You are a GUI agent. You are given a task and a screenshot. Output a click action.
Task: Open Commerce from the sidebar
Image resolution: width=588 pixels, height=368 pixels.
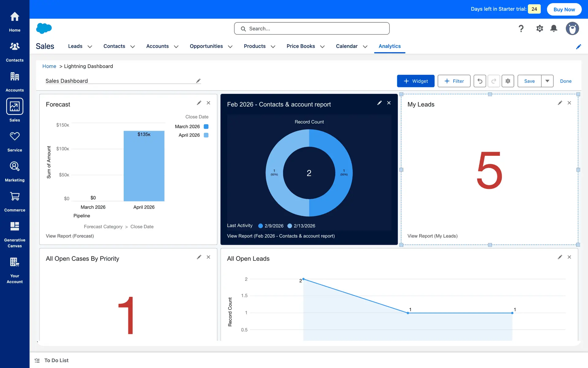point(15,201)
